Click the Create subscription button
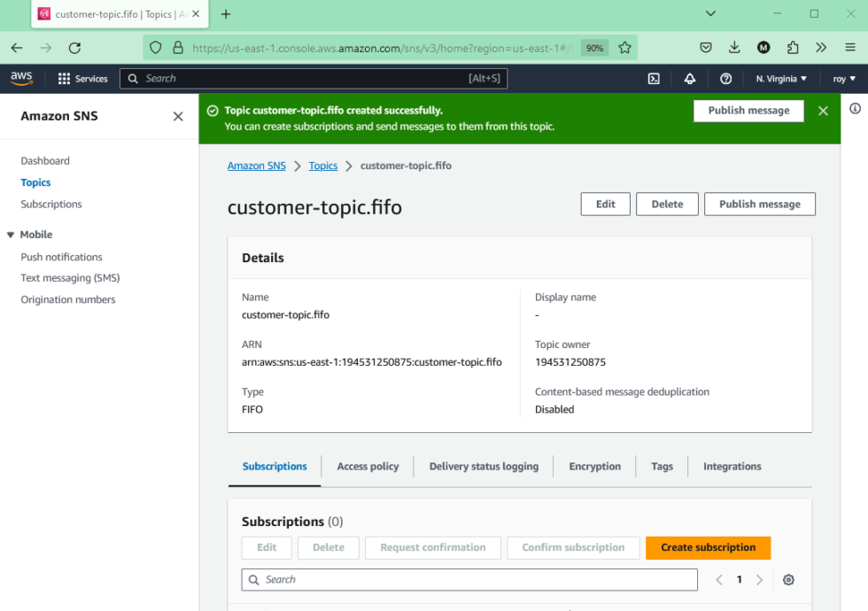Screen dimensions: 868x611 (x=708, y=547)
